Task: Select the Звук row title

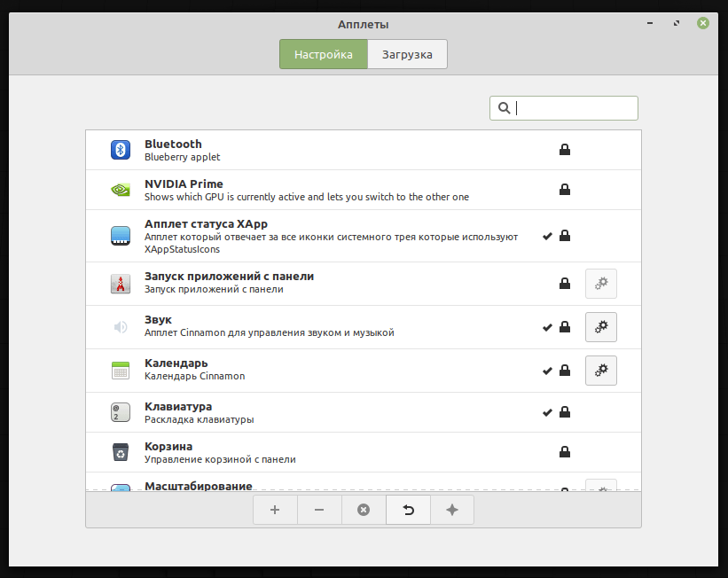Action: pyautogui.click(x=159, y=320)
